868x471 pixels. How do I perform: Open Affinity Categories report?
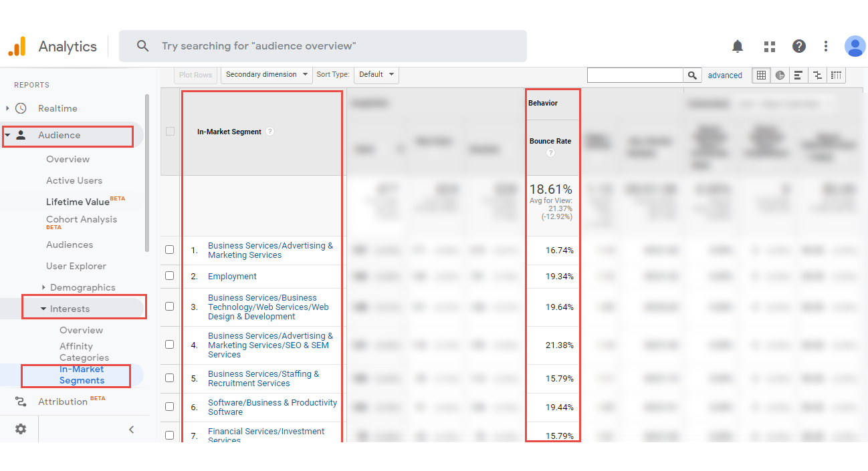pos(84,351)
